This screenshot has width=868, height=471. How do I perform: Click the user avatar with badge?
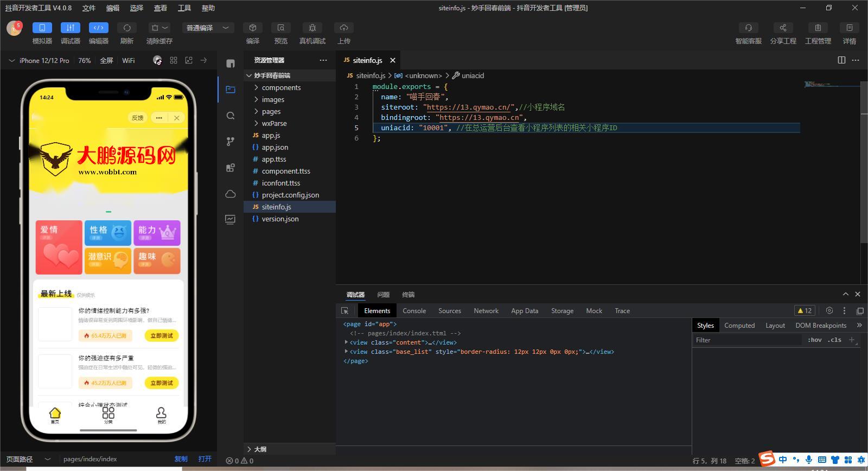tap(14, 28)
